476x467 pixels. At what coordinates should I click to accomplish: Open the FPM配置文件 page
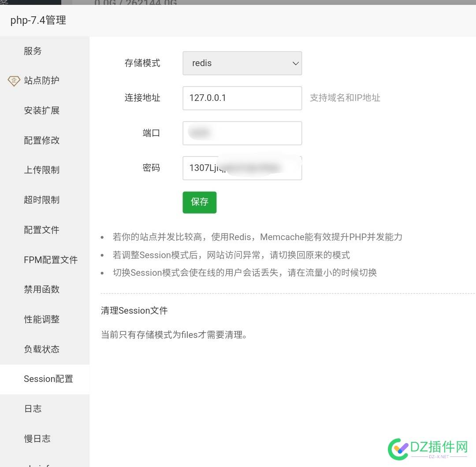[51, 259]
